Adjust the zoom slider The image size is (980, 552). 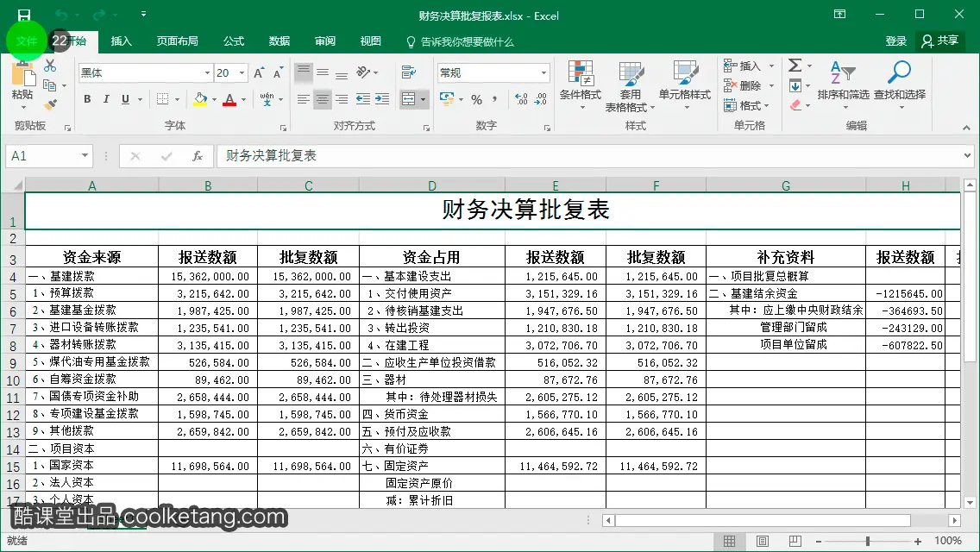[868, 542]
